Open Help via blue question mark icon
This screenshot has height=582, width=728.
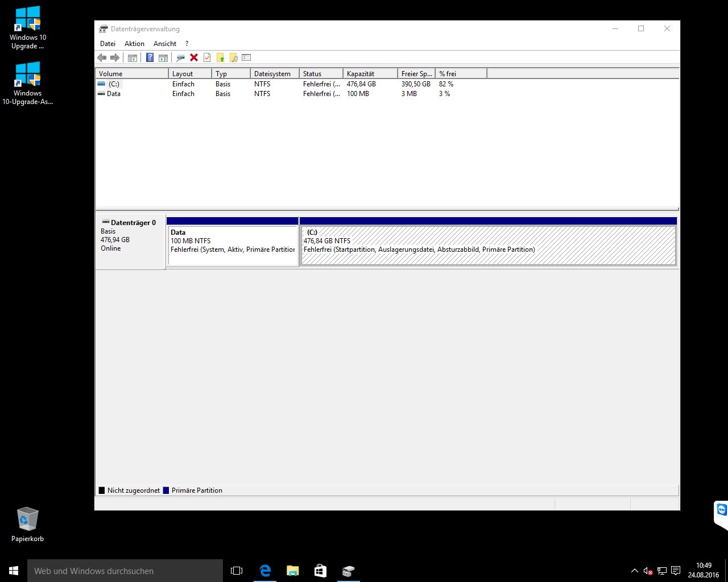[150, 57]
